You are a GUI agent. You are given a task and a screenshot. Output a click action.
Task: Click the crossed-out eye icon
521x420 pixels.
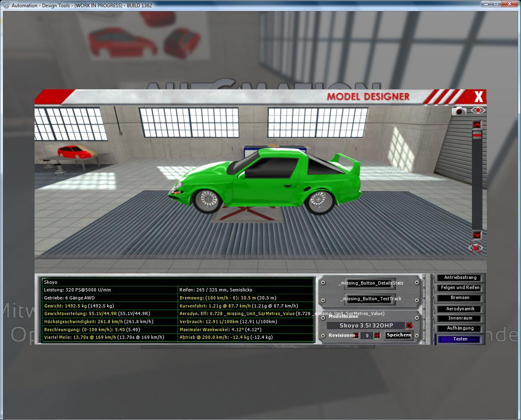pos(476,248)
